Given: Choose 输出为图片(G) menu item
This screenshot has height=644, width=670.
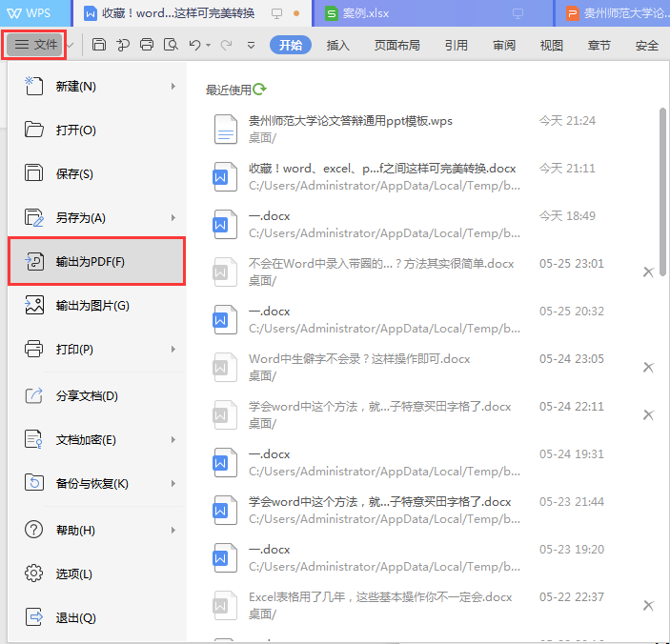Looking at the screenshot, I should point(96,306).
